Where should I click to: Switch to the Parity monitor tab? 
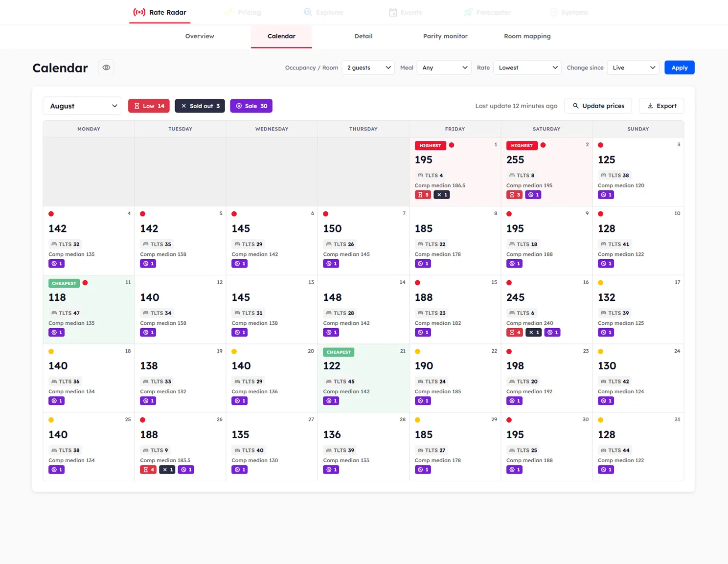coord(445,36)
